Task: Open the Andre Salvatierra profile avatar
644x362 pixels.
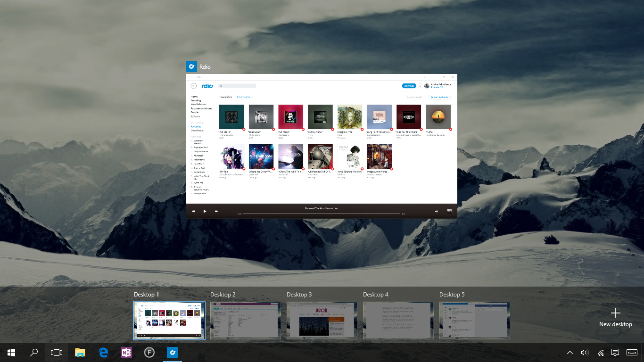Action: coord(427,86)
